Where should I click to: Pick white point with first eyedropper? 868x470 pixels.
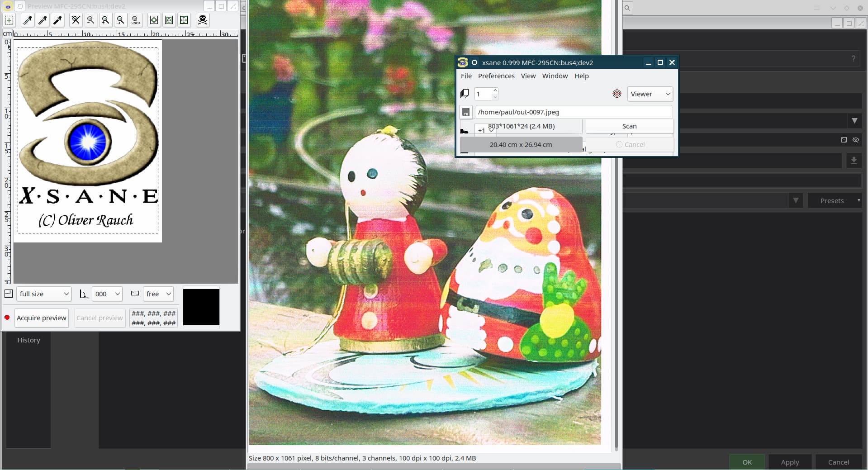point(28,20)
